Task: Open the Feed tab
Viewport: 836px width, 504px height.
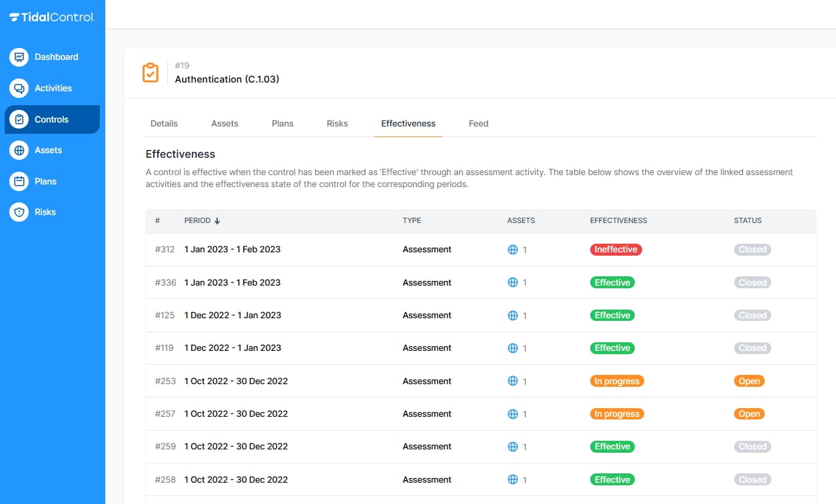Action: click(x=478, y=123)
